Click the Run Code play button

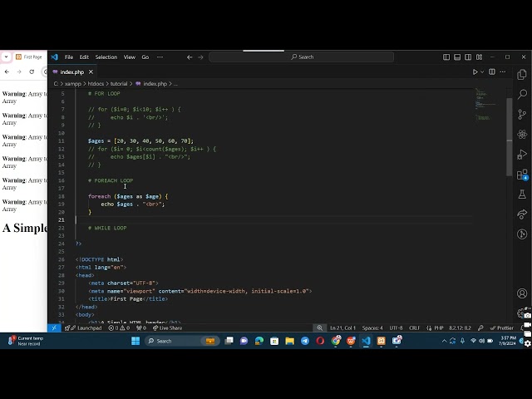[475, 72]
